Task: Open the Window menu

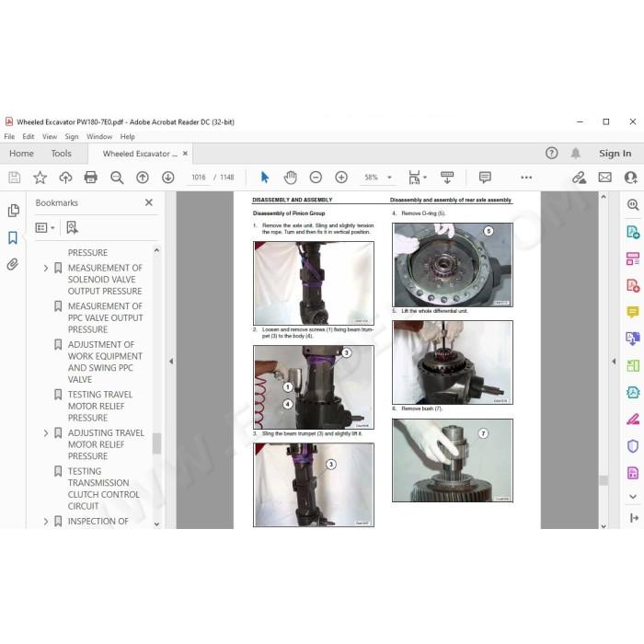Action: [99, 136]
